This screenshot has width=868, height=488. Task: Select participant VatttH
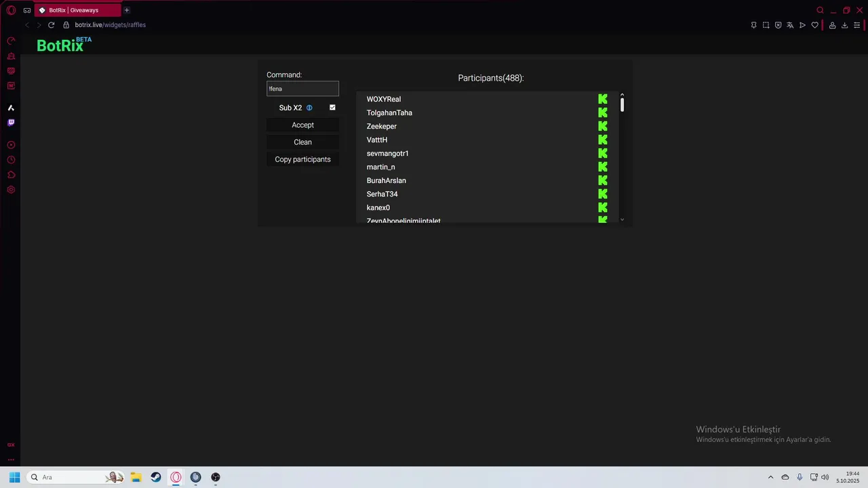click(377, 140)
